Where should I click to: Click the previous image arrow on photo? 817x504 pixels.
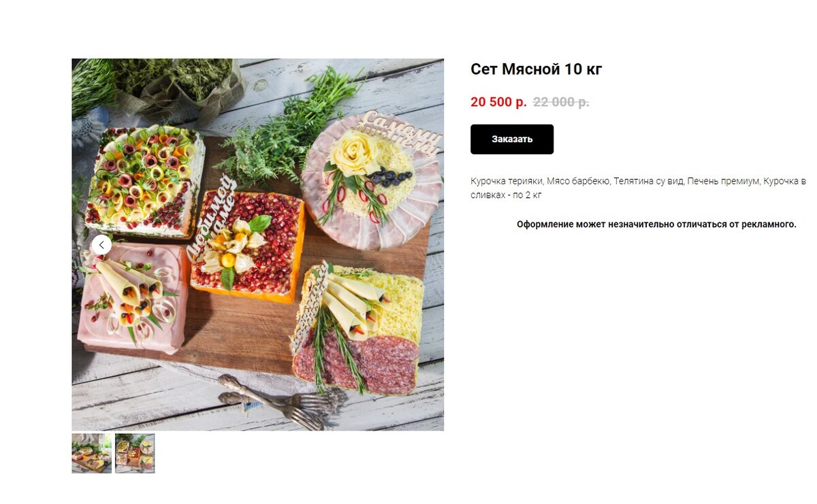(101, 245)
